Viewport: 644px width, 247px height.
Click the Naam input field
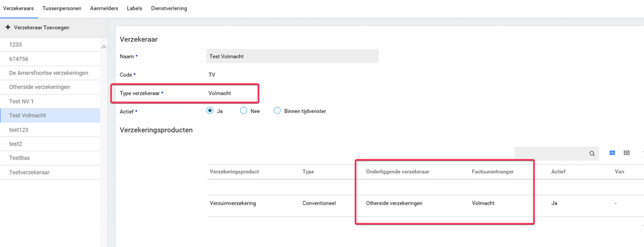292,57
